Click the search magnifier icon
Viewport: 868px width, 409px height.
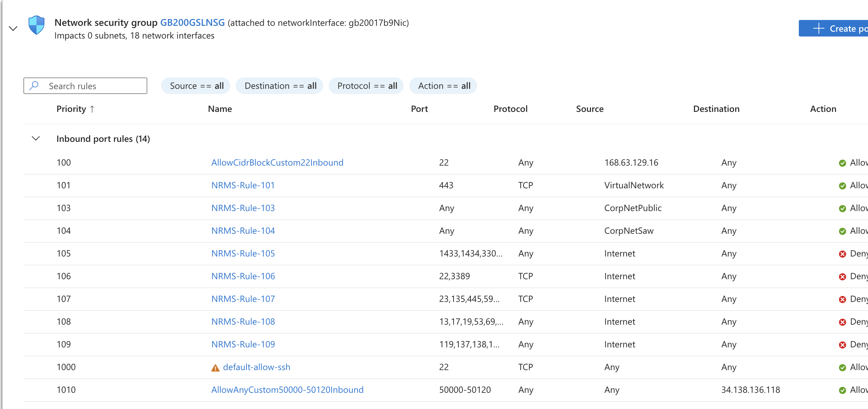coord(34,85)
